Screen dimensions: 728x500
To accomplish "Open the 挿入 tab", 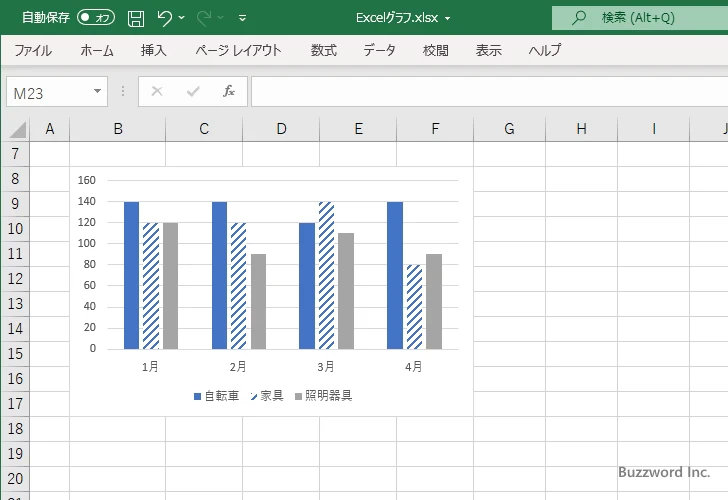I will 154,50.
